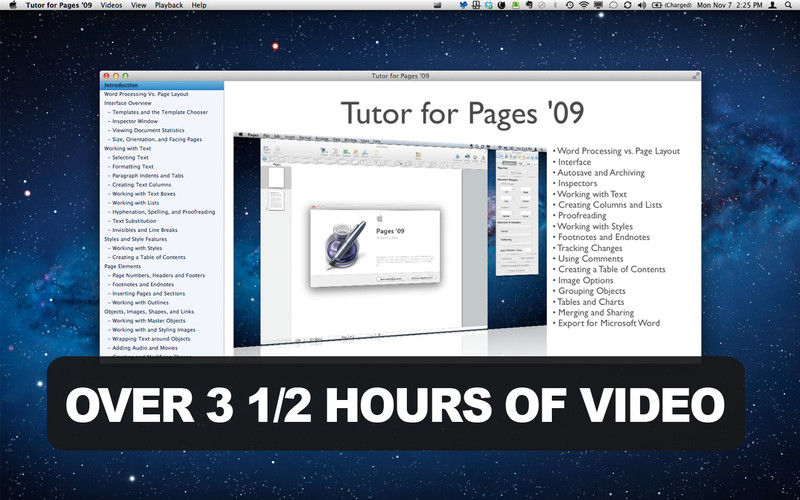Click 'Tracking Changes' bullet in video

pos(589,248)
